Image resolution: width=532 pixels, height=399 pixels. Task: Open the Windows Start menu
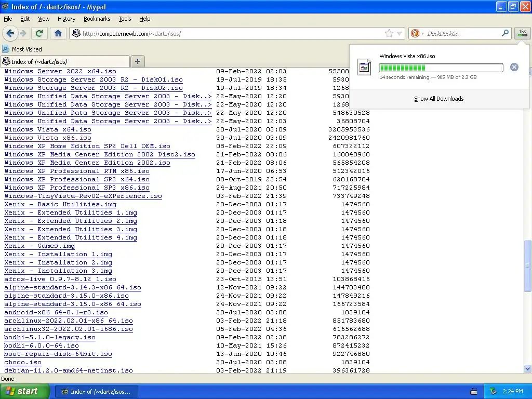point(24,392)
